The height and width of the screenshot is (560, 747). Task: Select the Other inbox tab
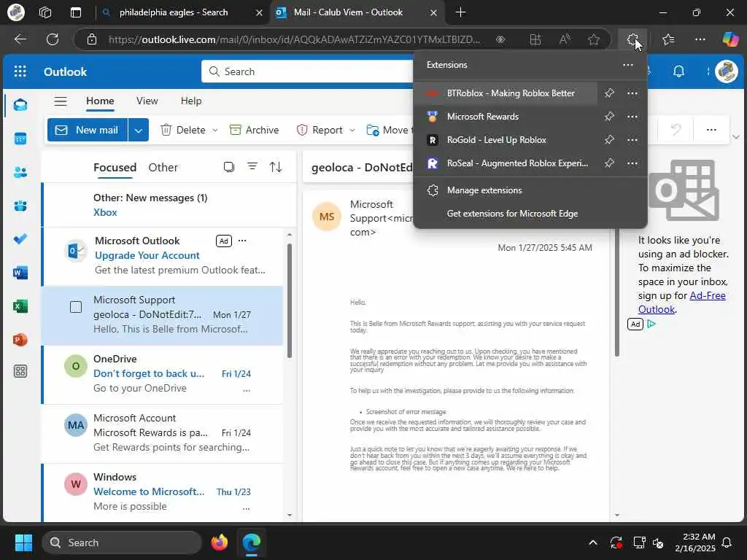(x=163, y=168)
